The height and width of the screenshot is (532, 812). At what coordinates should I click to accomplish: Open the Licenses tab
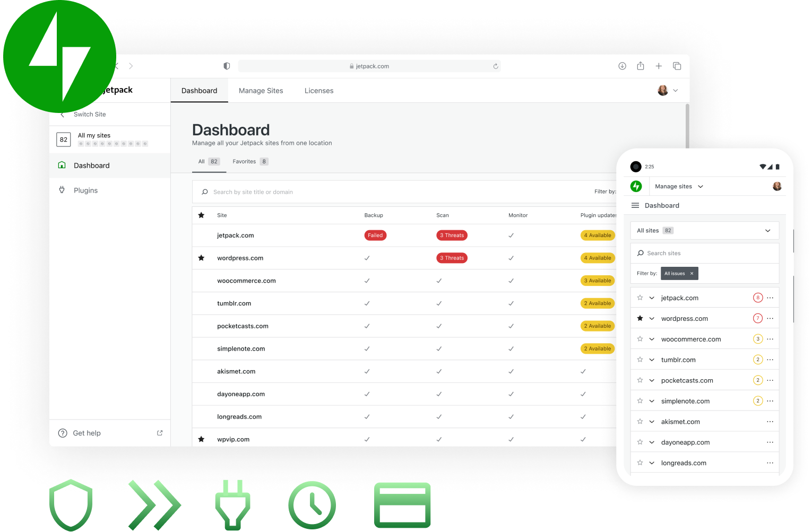tap(319, 91)
